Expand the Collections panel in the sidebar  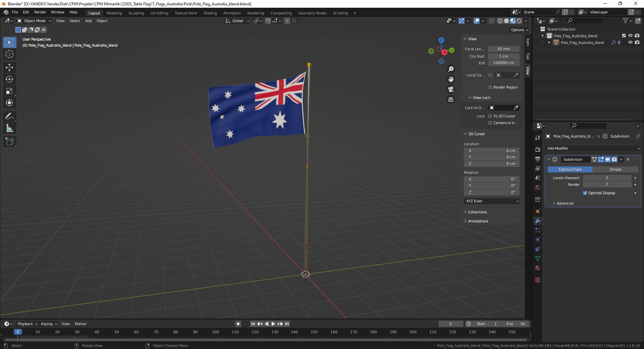click(477, 212)
